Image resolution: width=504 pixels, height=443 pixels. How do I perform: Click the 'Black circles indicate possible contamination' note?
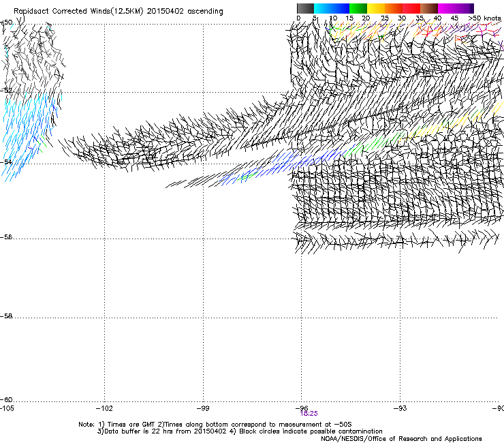(x=311, y=431)
